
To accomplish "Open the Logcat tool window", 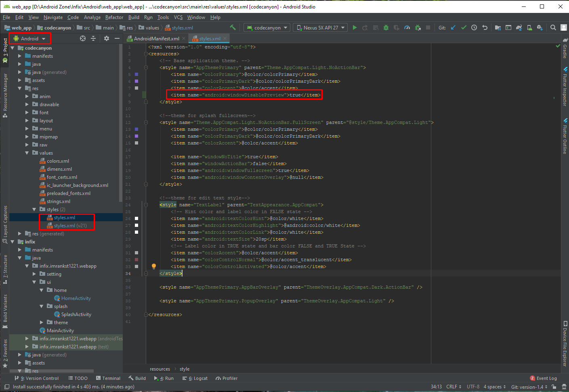I will 198,378.
